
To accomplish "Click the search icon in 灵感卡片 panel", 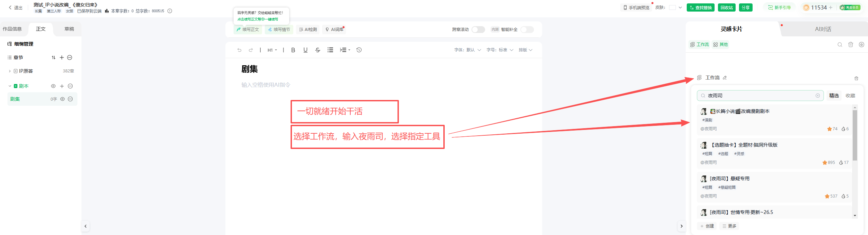I will [840, 45].
